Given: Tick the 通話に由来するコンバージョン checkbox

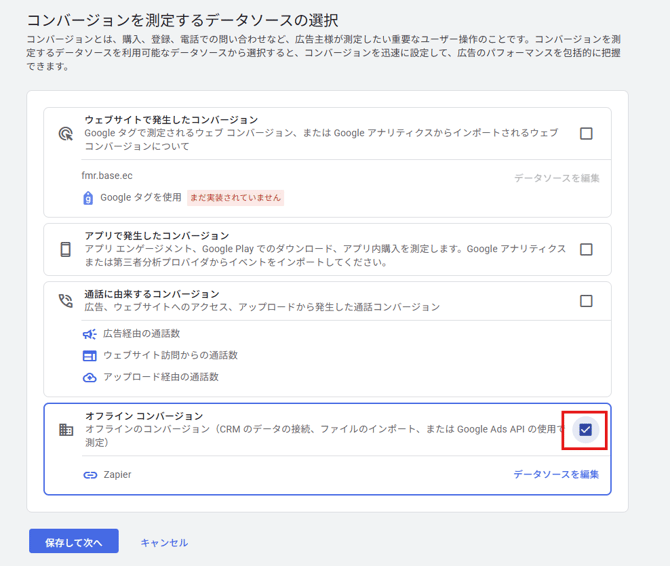Looking at the screenshot, I should (586, 301).
